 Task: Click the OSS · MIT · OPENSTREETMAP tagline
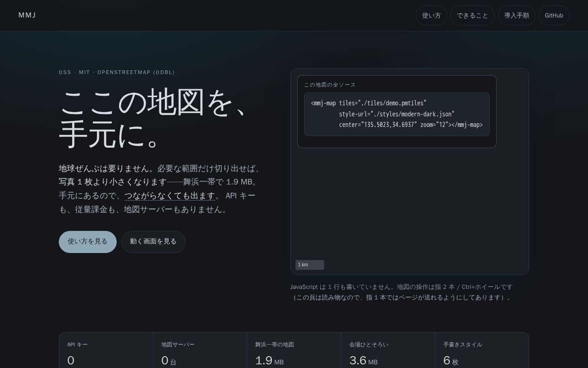[x=117, y=72]
